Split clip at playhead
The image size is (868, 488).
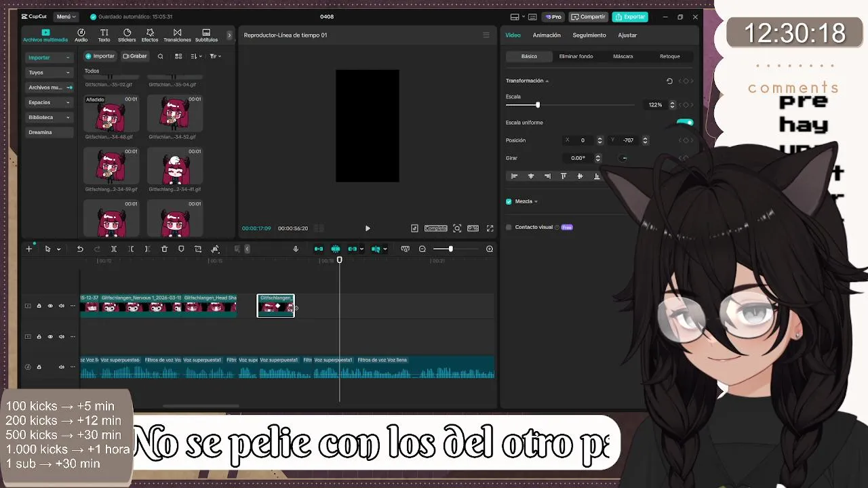[x=114, y=249]
